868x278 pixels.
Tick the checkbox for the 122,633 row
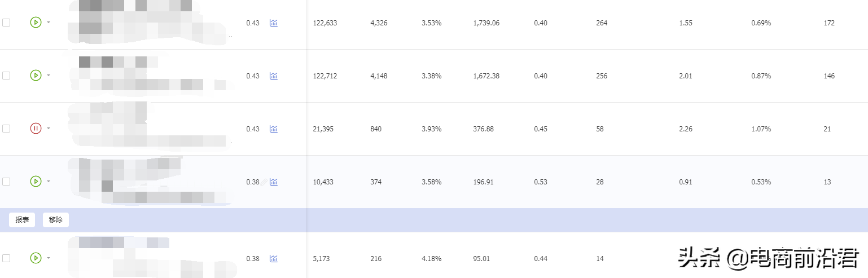[6, 23]
